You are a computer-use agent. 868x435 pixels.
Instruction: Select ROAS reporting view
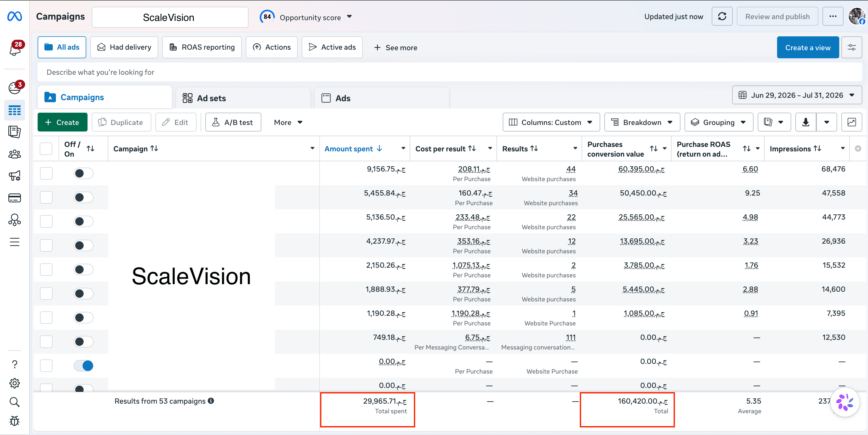(x=202, y=47)
